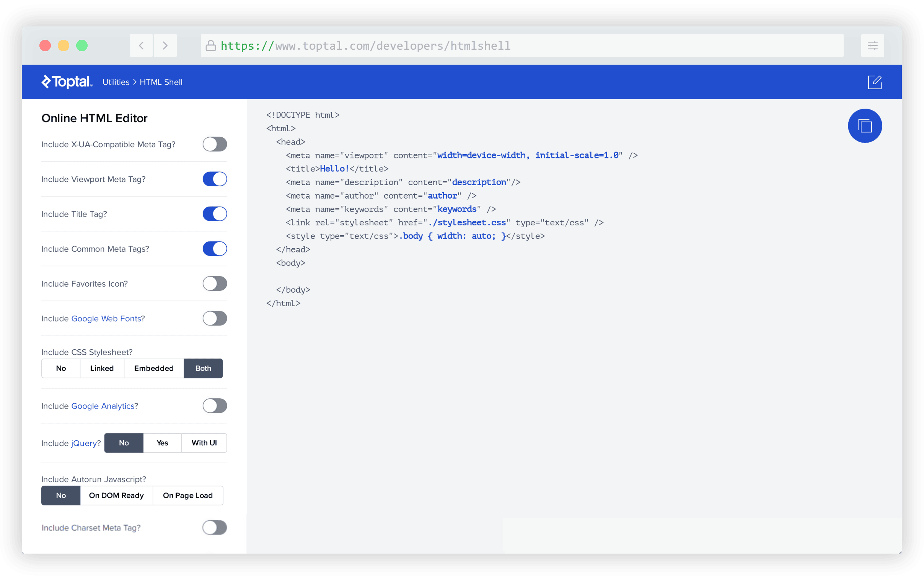
Task: Click the browser back arrow
Action: tap(141, 46)
